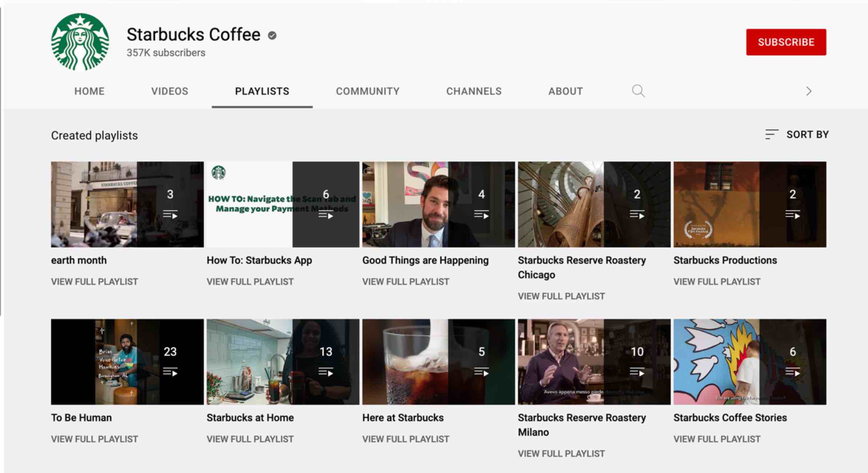
Task: Click playlist queue icon on Starbucks at Home thumbnail
Action: pos(326,372)
